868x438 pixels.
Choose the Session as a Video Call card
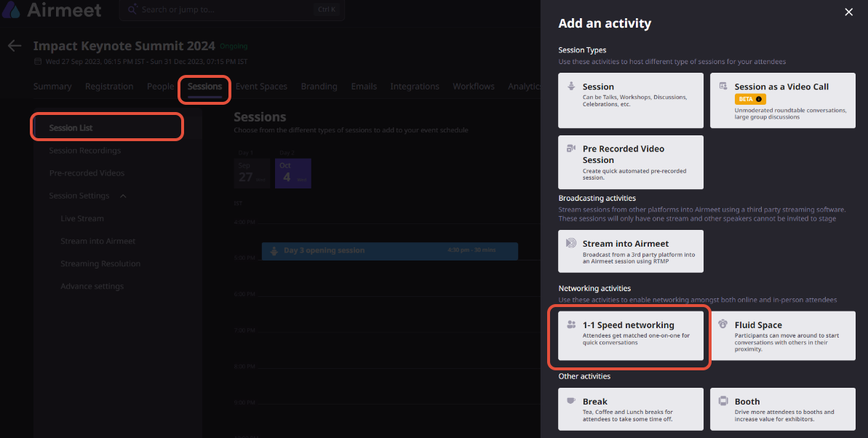pos(783,101)
